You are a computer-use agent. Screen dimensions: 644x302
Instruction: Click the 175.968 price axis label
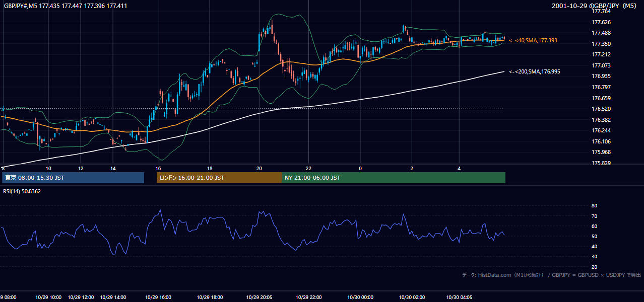(x=601, y=152)
